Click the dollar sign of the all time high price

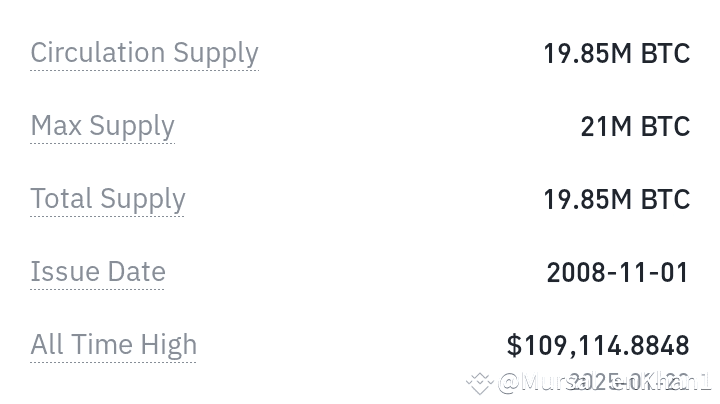click(x=514, y=345)
